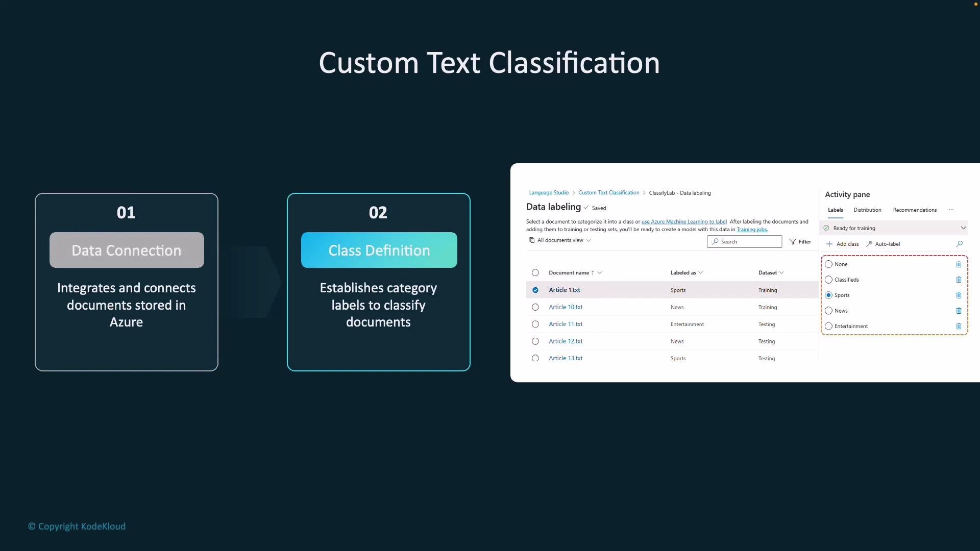Delete the Entertainment class with trash icon
Screen dimensions: 980x551
click(959, 326)
